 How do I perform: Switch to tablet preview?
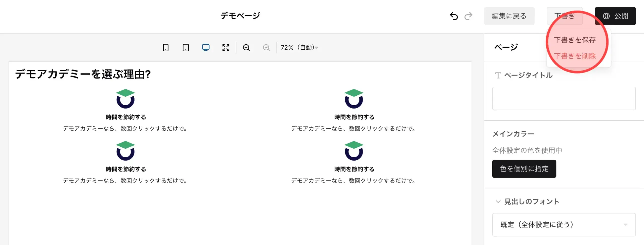pyautogui.click(x=186, y=48)
